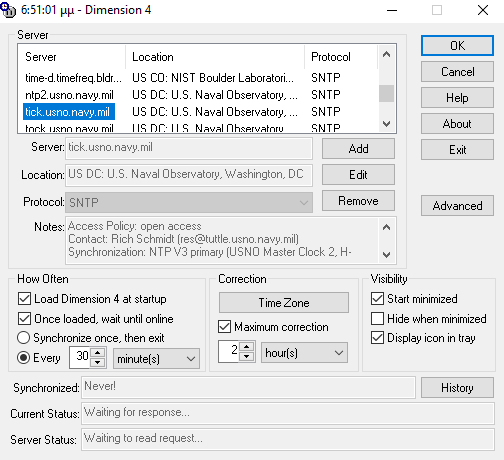
Task: Increase maximum correction value up arrow
Action: 247,347
